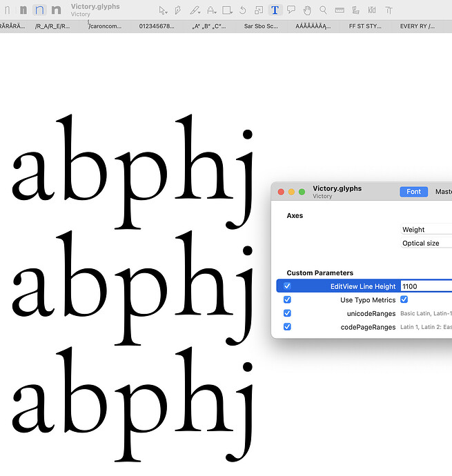The image size is (452, 476).
Task: Choose the text metrics TT tool
Action: [389, 10]
